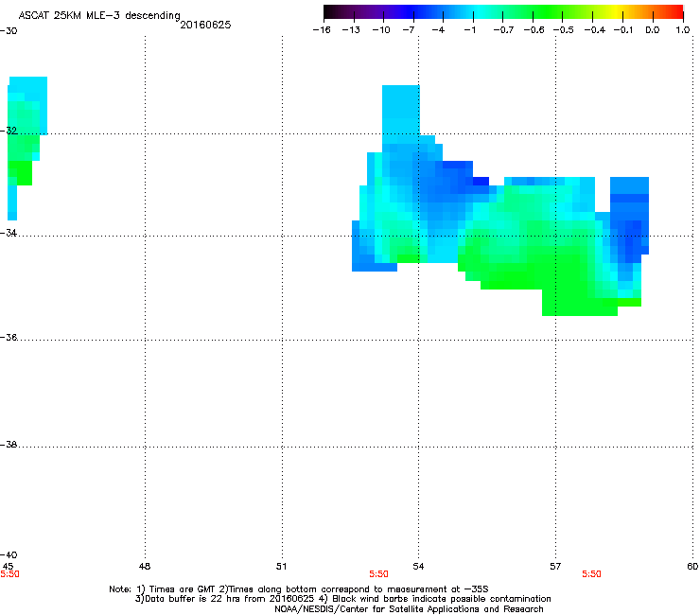700x615 pixels.
Task: Click the color scale label '-4'
Action: 438,30
